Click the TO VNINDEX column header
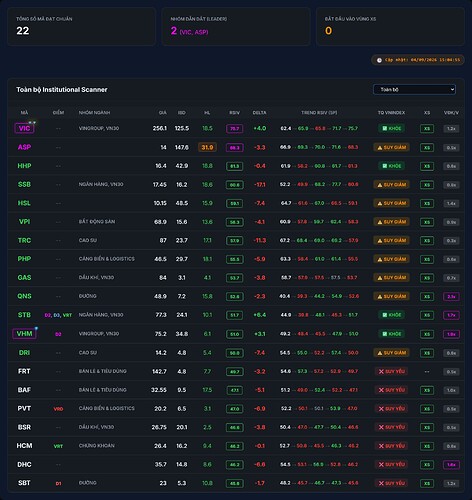 (391, 113)
